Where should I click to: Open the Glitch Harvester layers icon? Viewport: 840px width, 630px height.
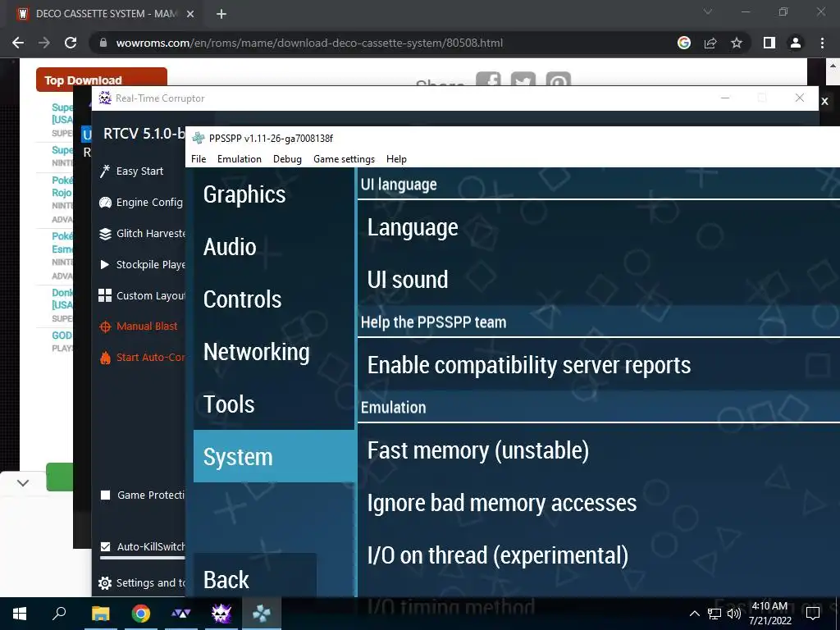pyautogui.click(x=105, y=234)
